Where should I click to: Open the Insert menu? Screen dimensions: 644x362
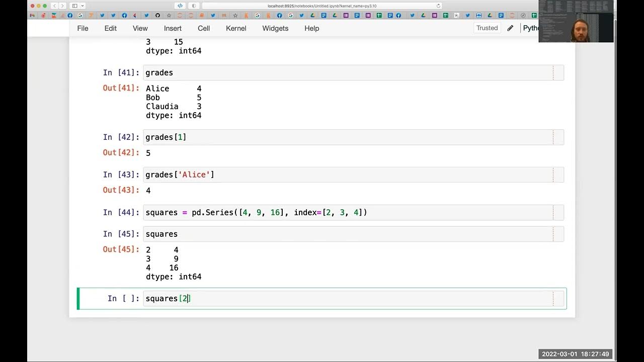click(173, 28)
